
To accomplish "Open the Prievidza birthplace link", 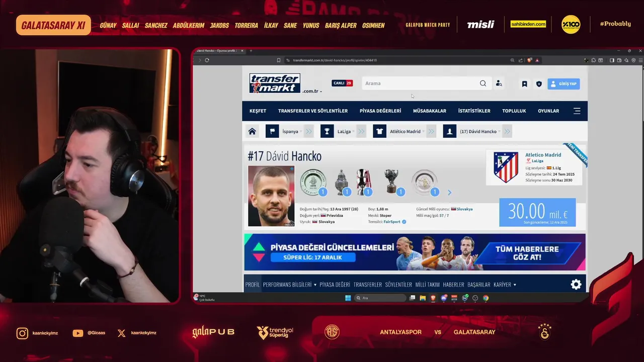I will [335, 215].
